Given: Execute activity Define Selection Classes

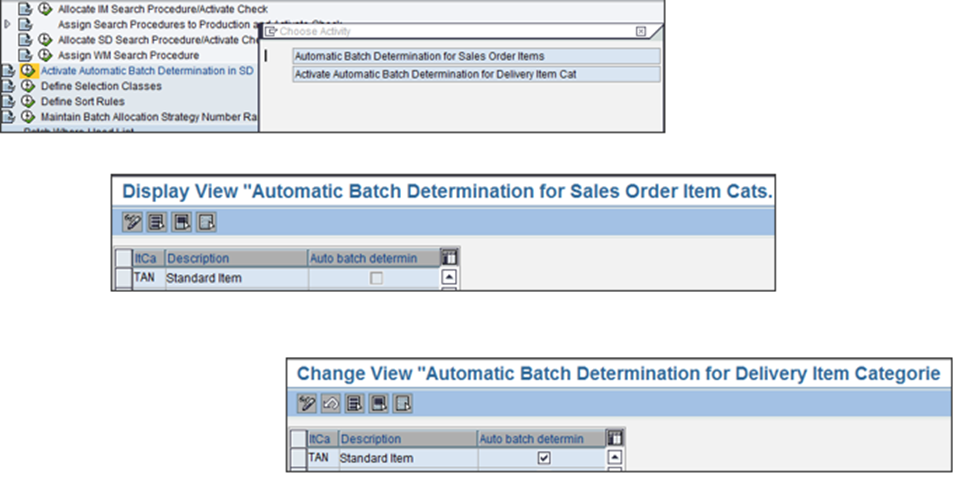Looking at the screenshot, I should (28, 86).
